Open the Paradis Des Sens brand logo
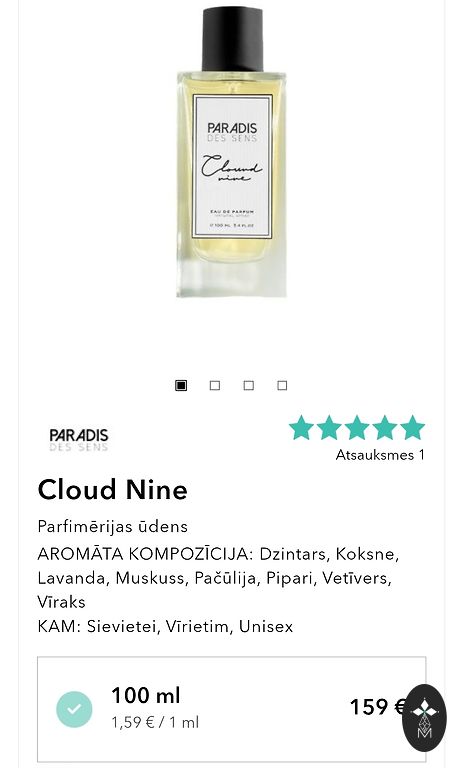Screen dimensions: 463x768 78,439
